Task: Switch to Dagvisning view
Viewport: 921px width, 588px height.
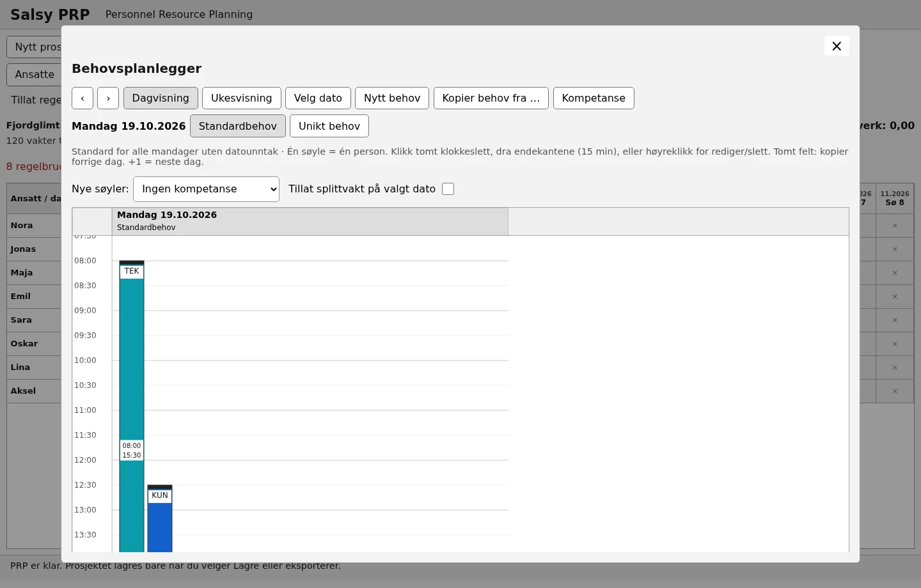Action: pos(161,98)
